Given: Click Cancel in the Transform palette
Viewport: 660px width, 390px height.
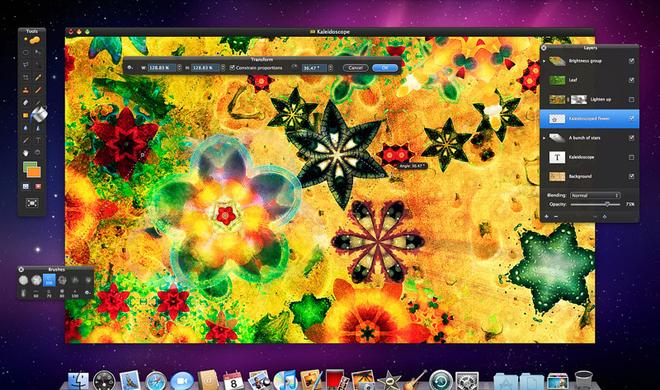Looking at the screenshot, I should pyautogui.click(x=356, y=68).
